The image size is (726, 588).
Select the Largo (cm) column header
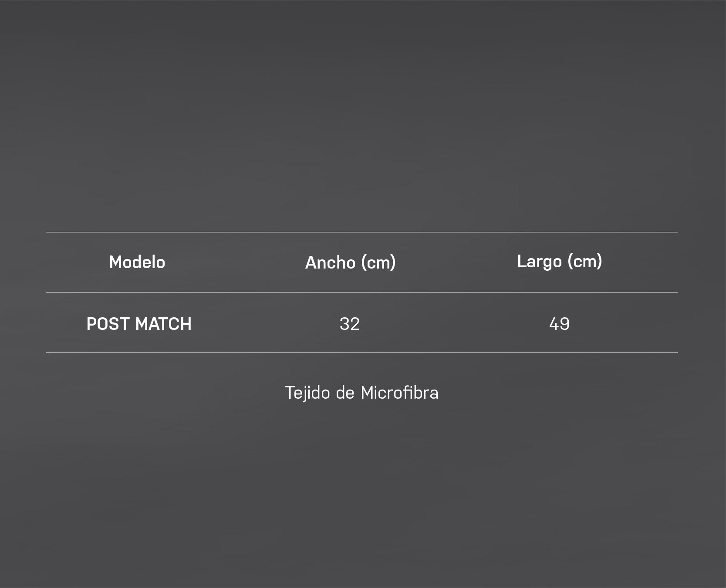(560, 261)
